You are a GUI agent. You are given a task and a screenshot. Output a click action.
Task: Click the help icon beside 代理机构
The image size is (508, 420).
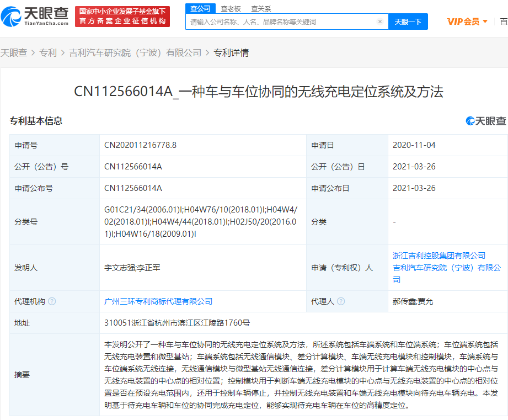[52, 301]
